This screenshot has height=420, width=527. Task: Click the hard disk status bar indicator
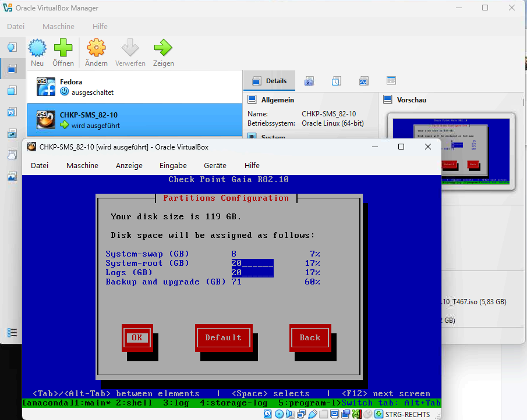(x=268, y=414)
